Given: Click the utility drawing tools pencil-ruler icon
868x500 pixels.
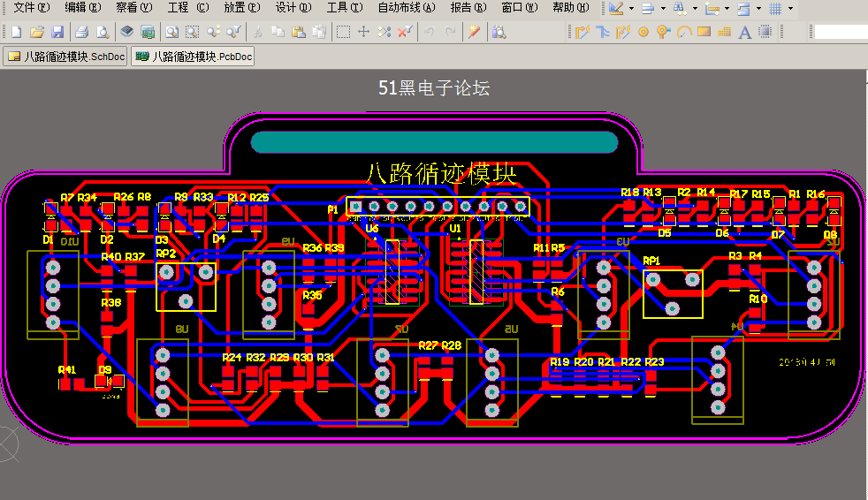Looking at the screenshot, I should [x=616, y=8].
